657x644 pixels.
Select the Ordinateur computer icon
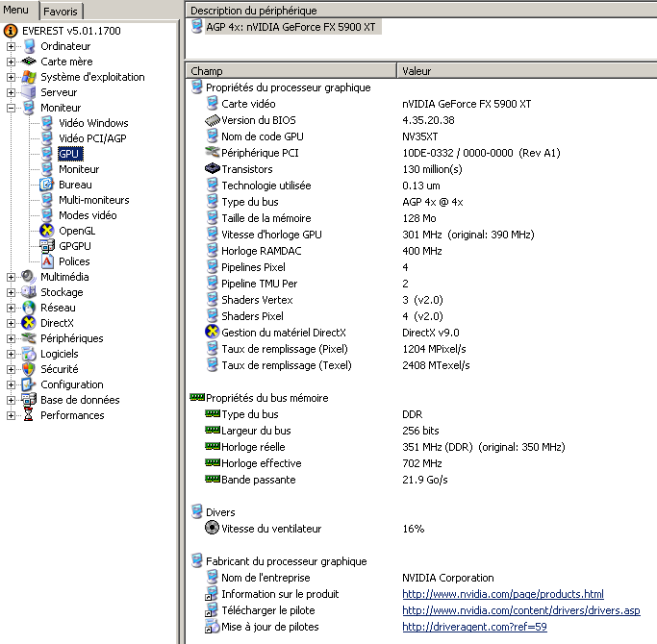(x=29, y=46)
